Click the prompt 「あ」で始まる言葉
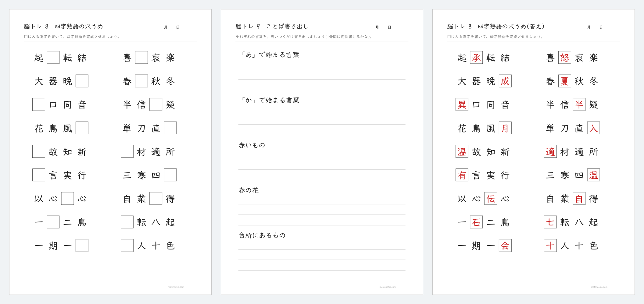The height and width of the screenshot is (304, 644). coord(269,55)
